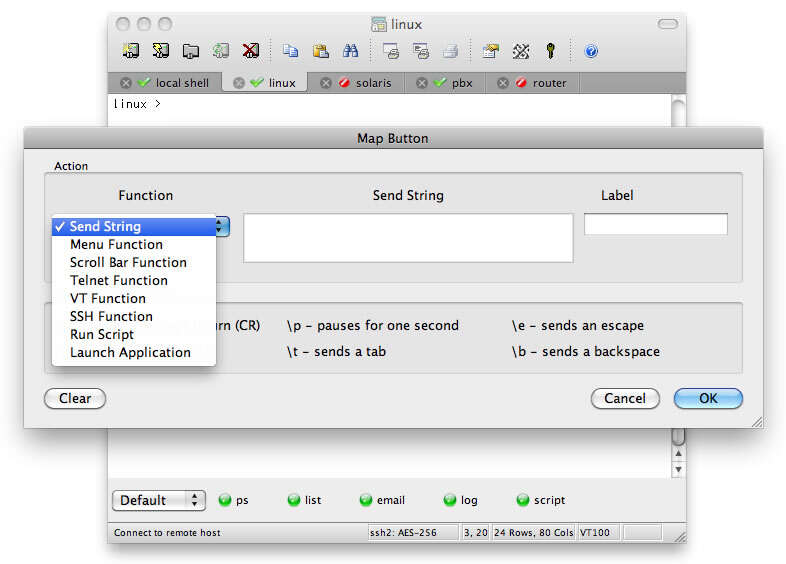The image size is (786, 564).
Task: Select SSH Function in dropdown list
Action: coord(111,316)
